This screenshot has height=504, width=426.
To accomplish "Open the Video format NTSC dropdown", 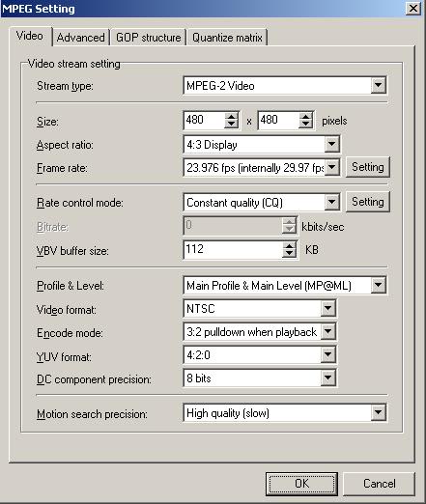I will pos(327,309).
